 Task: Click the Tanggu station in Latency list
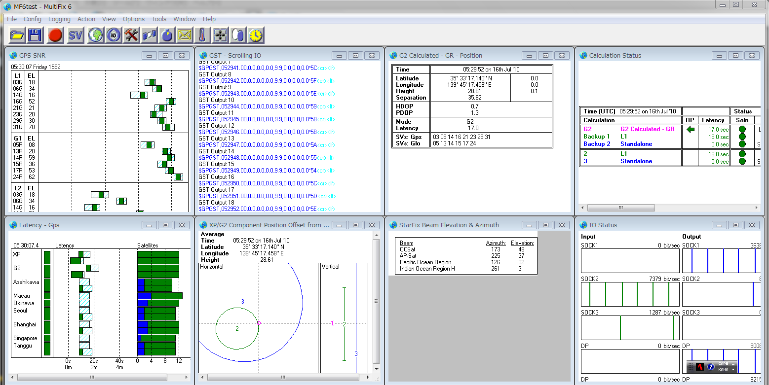[22, 345]
